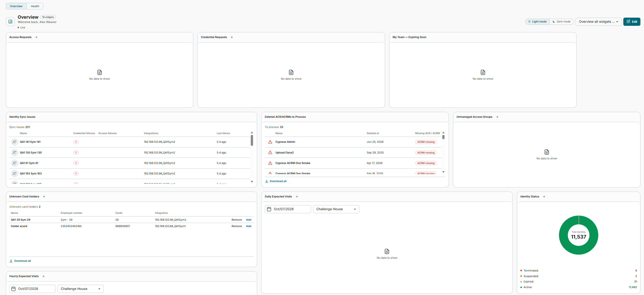Click credential failure badge for QA1 141
The height and width of the screenshot is (295, 644).
coord(76,142)
